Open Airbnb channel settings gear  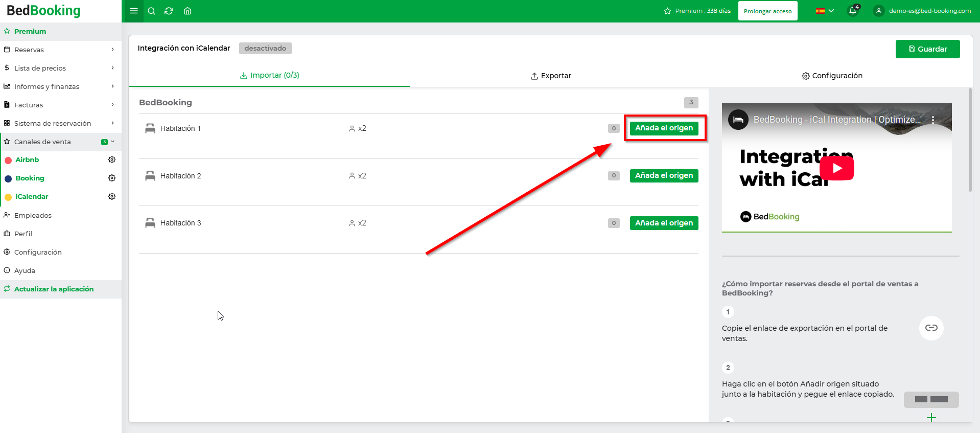coord(112,159)
